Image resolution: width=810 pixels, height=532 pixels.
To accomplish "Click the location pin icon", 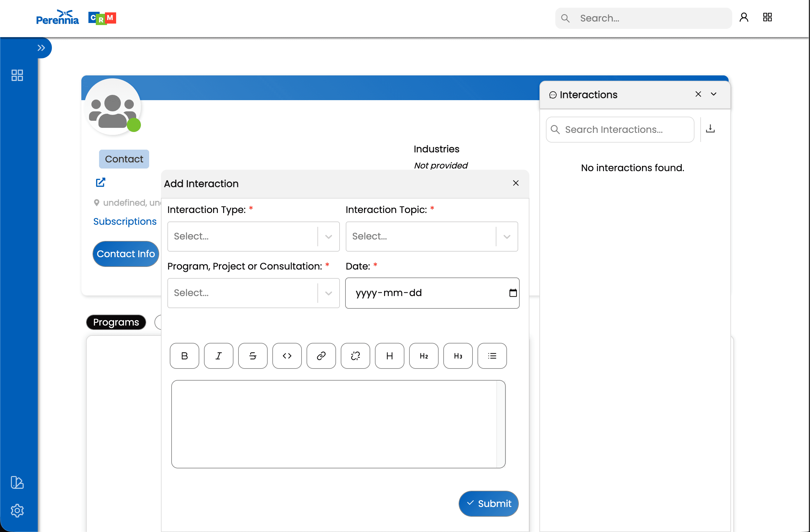I will coord(97,203).
